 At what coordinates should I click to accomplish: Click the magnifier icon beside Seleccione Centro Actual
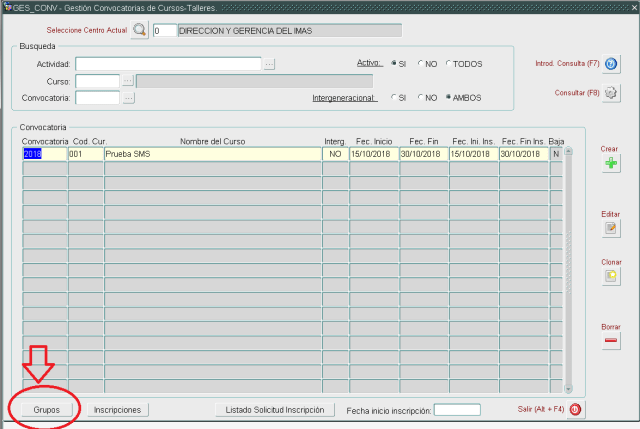(x=139, y=30)
